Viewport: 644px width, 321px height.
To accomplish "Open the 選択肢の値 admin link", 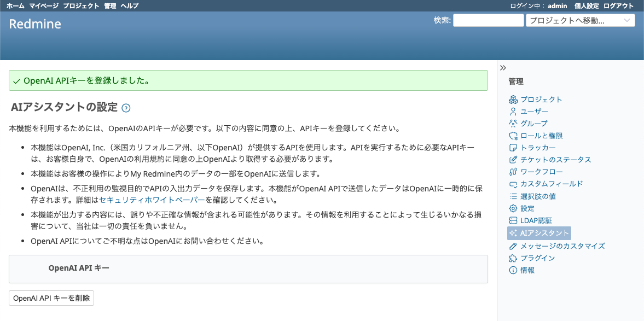I will click(538, 196).
